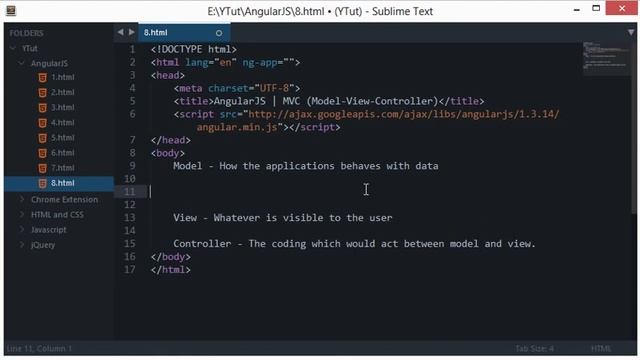
Task: Click line number 17 in gutter
Action: pyautogui.click(x=130, y=269)
